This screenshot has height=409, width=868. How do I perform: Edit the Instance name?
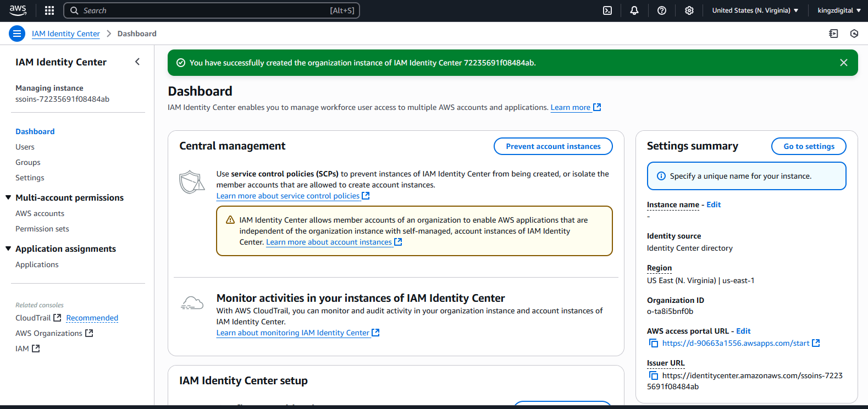(x=714, y=204)
